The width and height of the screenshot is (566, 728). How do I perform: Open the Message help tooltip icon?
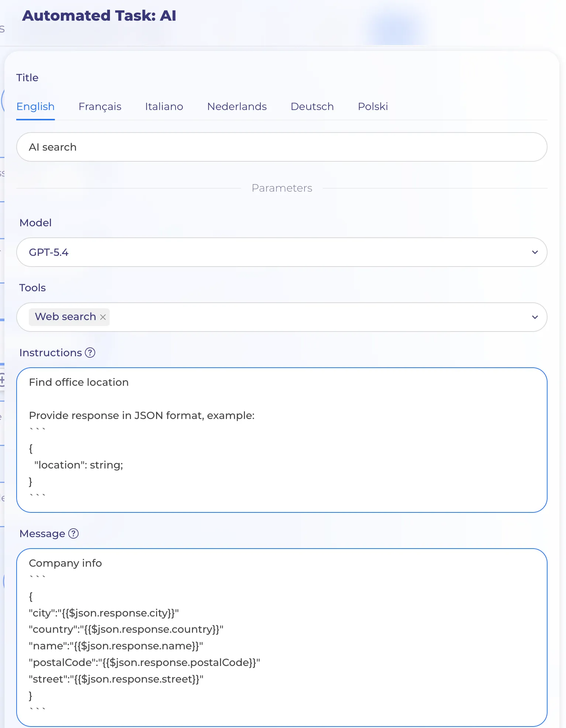(x=73, y=533)
